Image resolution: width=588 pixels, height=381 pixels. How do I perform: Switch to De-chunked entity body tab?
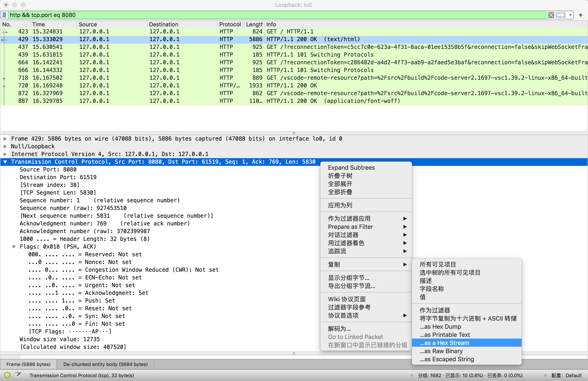click(x=106, y=364)
